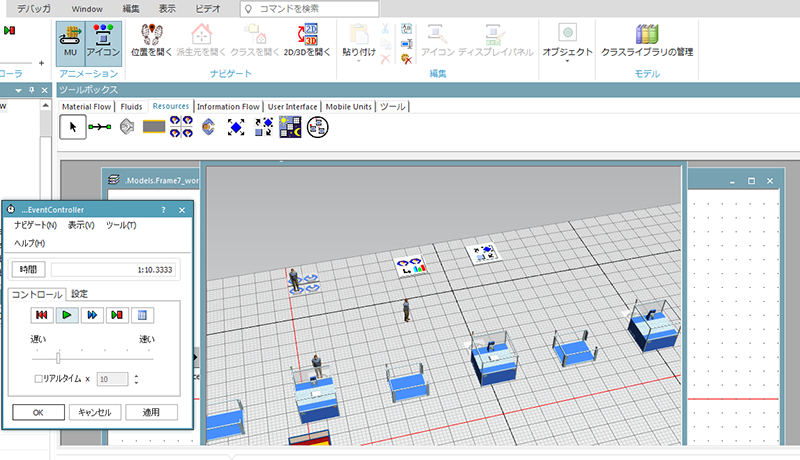This screenshot has width=800, height=460.
Task: Enable the リアルタイム checkbox
Action: pyautogui.click(x=38, y=379)
